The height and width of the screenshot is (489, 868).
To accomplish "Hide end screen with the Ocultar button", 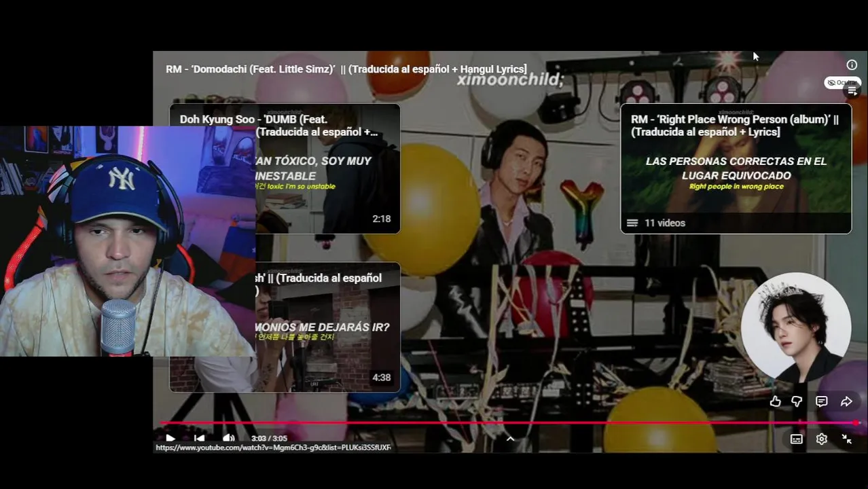I will click(x=842, y=83).
